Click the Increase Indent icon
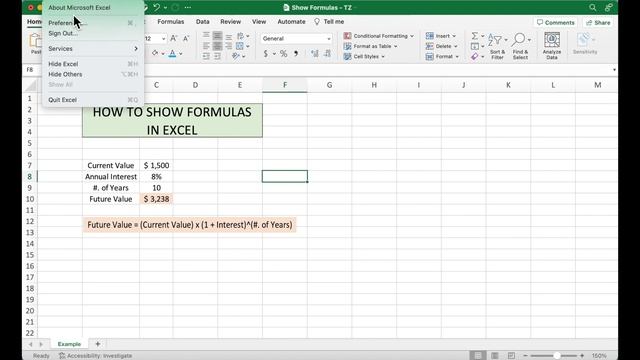Viewport: 640px width, 360px height. [x=217, y=56]
